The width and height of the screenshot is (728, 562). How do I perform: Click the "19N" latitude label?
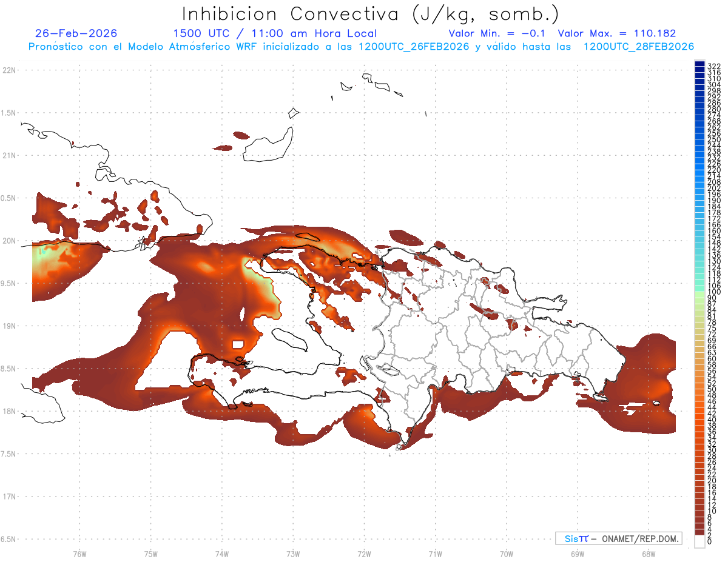pyautogui.click(x=10, y=326)
